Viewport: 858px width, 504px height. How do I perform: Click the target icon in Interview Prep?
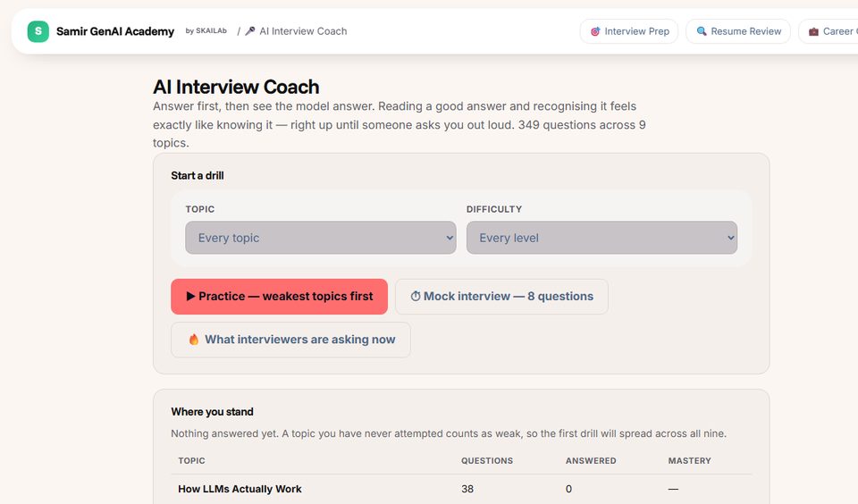coord(595,32)
